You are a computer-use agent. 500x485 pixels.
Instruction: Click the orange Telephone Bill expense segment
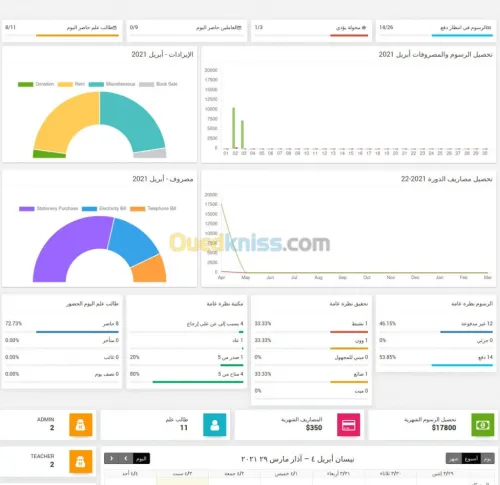coord(151,270)
